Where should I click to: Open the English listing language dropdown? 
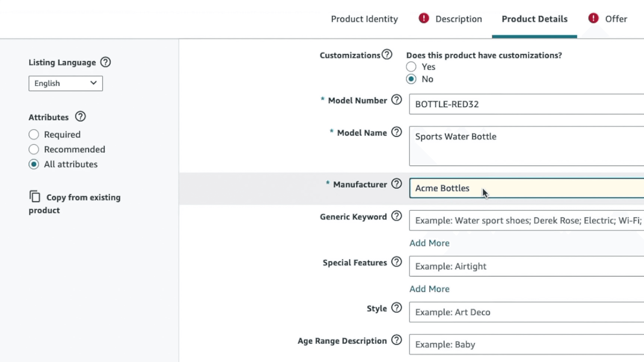pyautogui.click(x=66, y=83)
